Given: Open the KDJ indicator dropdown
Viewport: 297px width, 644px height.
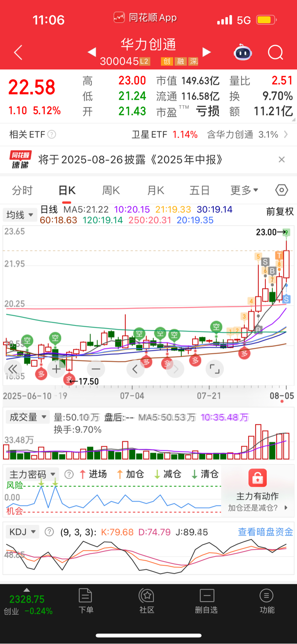Looking at the screenshot, I should click(23, 532).
